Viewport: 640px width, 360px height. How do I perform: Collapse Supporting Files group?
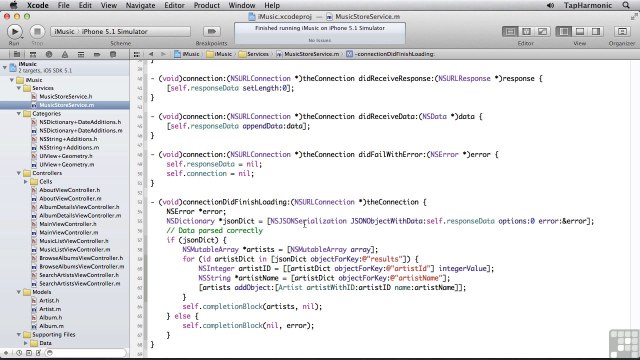tap(19, 335)
